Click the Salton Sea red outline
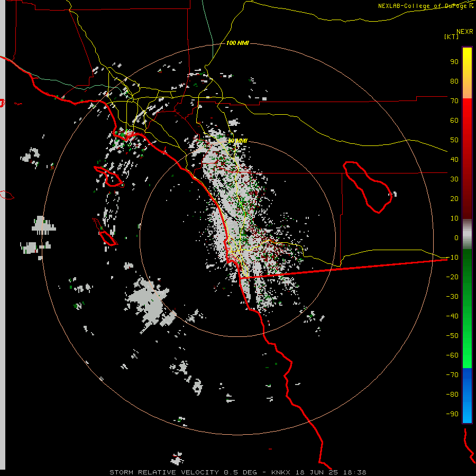The height and width of the screenshot is (476, 476). coord(368,187)
